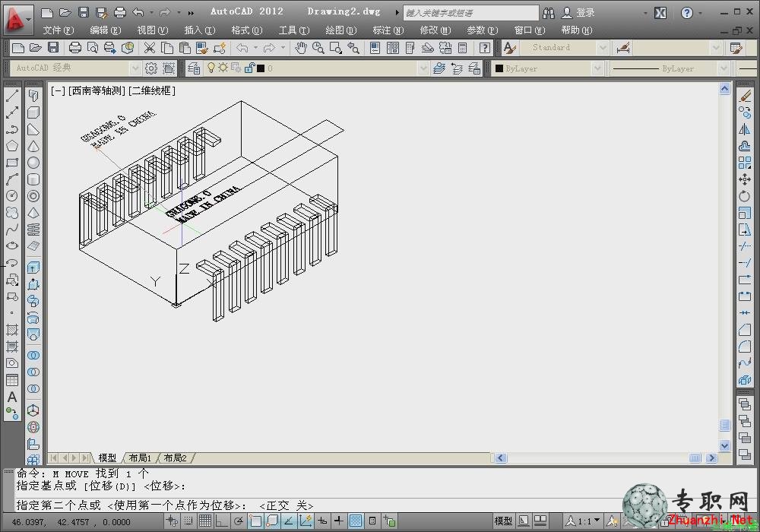Pick the Cylinder modeling tool
Image resolution: width=760 pixels, height=532 pixels.
[x=33, y=179]
